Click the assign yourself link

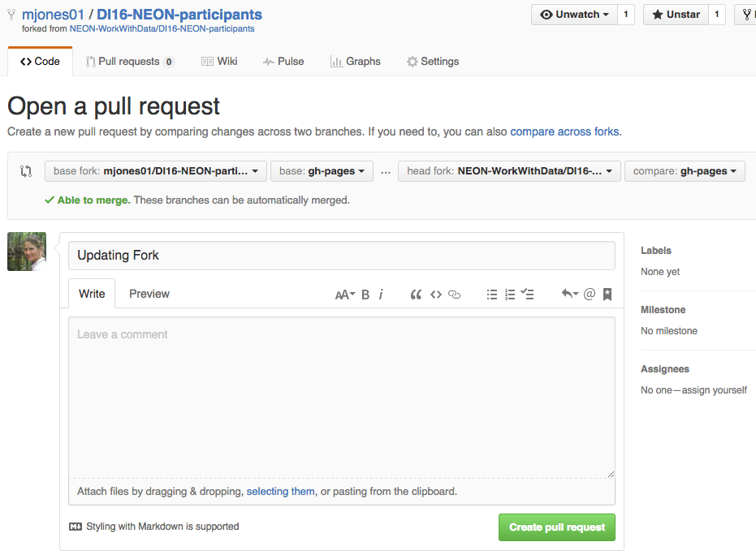click(x=714, y=390)
